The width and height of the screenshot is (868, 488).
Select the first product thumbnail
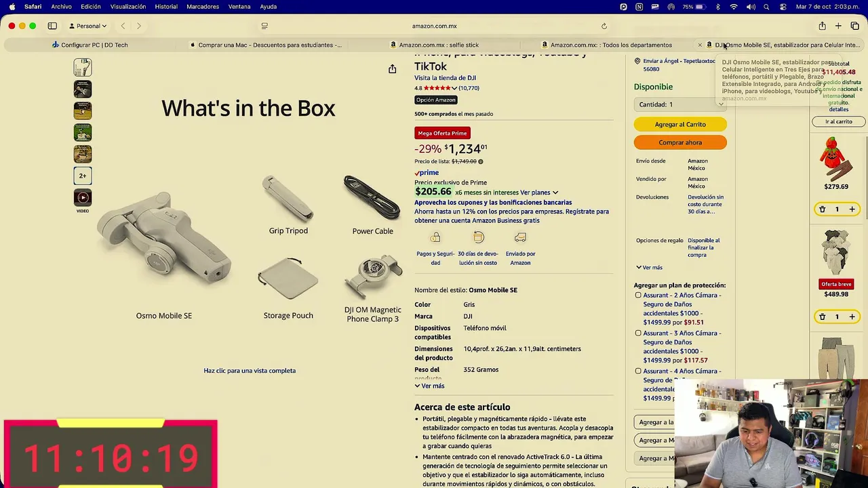(x=83, y=67)
